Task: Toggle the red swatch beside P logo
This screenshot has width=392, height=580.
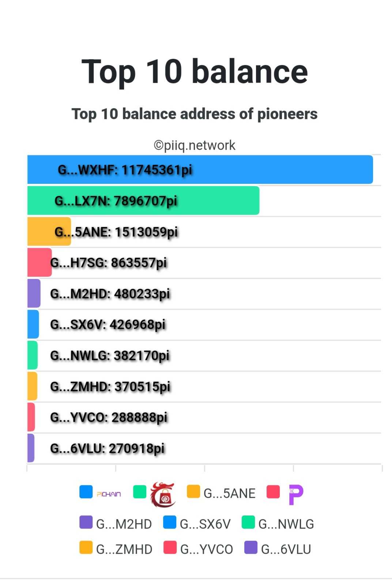Action: point(273,492)
